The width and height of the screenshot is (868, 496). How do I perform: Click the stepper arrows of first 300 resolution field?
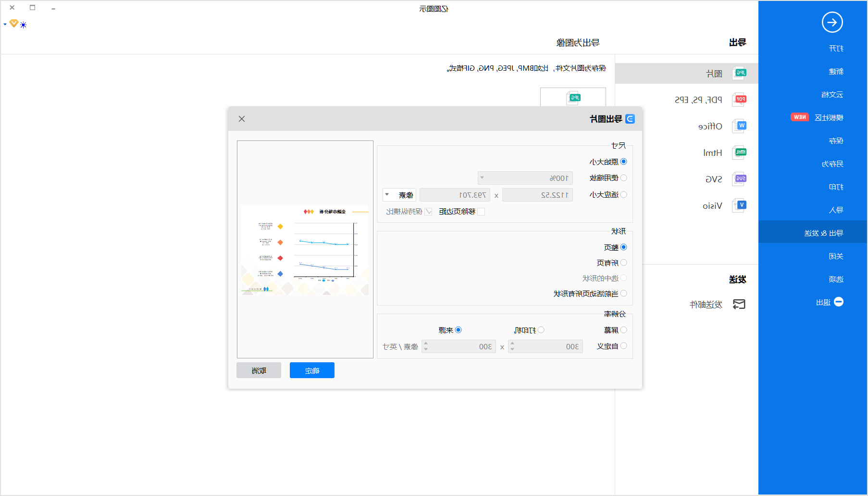pyautogui.click(x=512, y=346)
